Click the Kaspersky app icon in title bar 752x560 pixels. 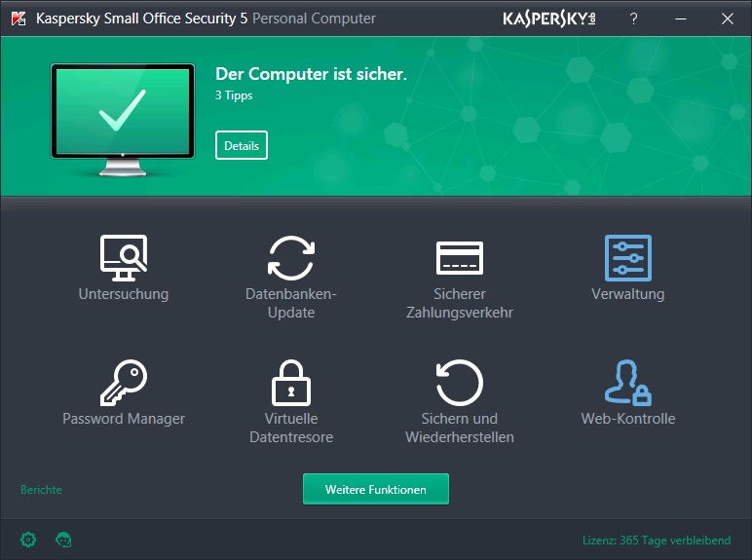(19, 19)
